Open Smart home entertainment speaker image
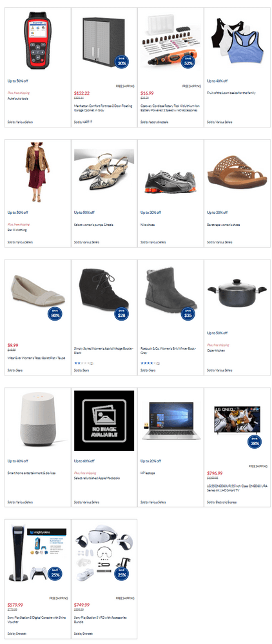This screenshot has width=272, height=644. [x=38, y=419]
